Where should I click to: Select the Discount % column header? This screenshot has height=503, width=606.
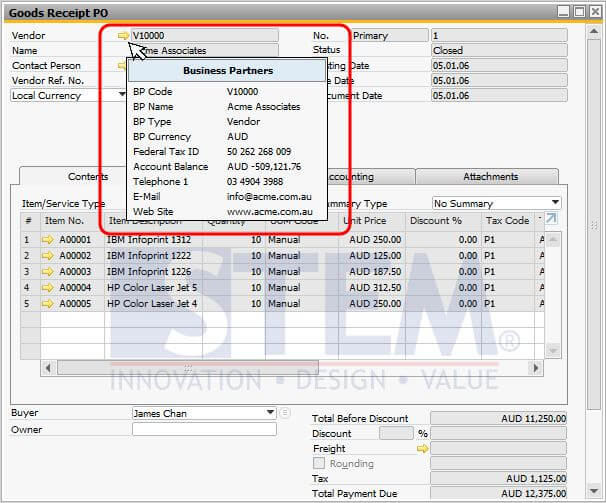[443, 221]
